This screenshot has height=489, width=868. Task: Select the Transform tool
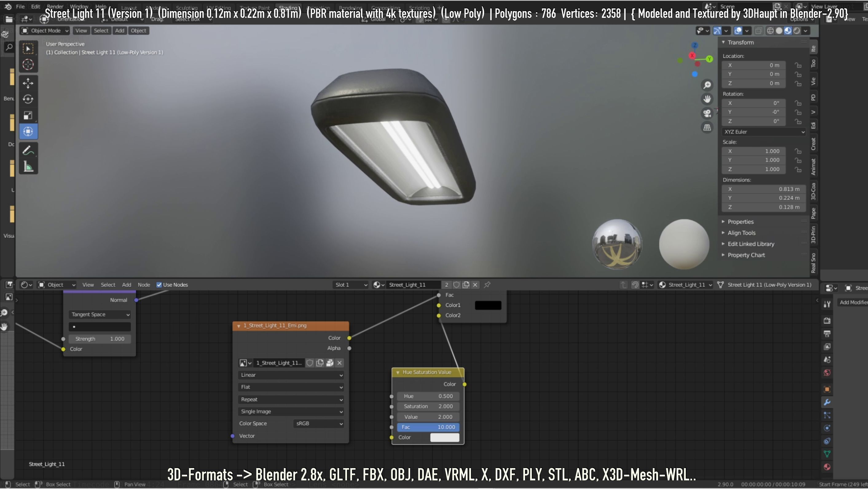click(x=28, y=131)
